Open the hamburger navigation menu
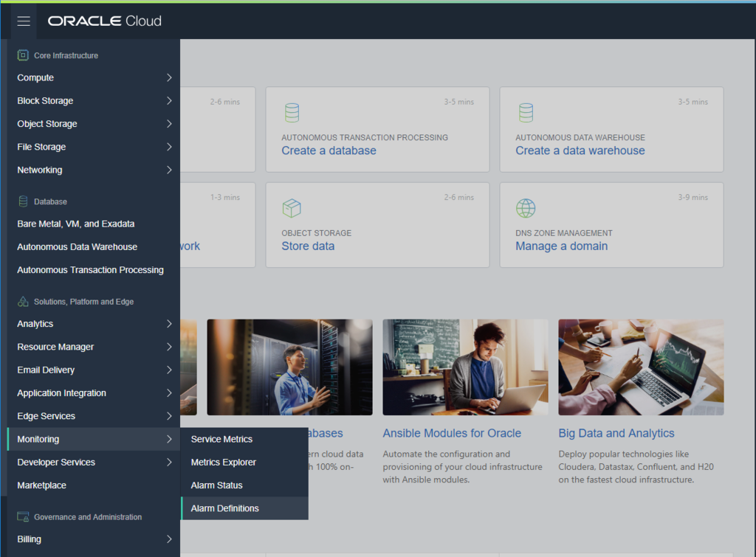This screenshot has height=557, width=756. pyautogui.click(x=24, y=21)
